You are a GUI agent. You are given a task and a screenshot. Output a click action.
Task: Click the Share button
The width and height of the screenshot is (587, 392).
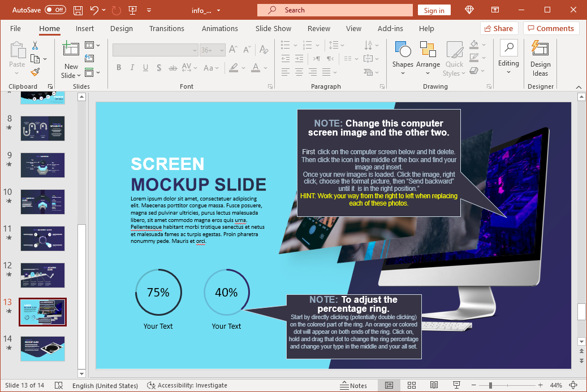point(499,28)
